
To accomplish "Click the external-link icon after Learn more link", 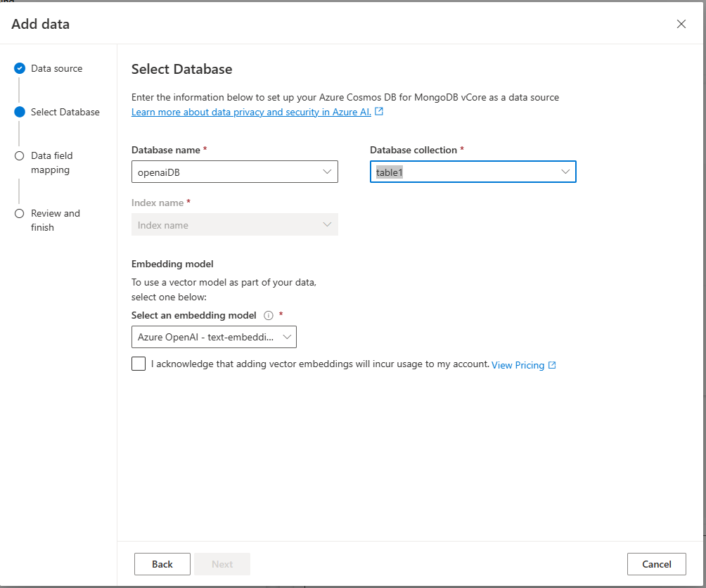I will click(379, 111).
